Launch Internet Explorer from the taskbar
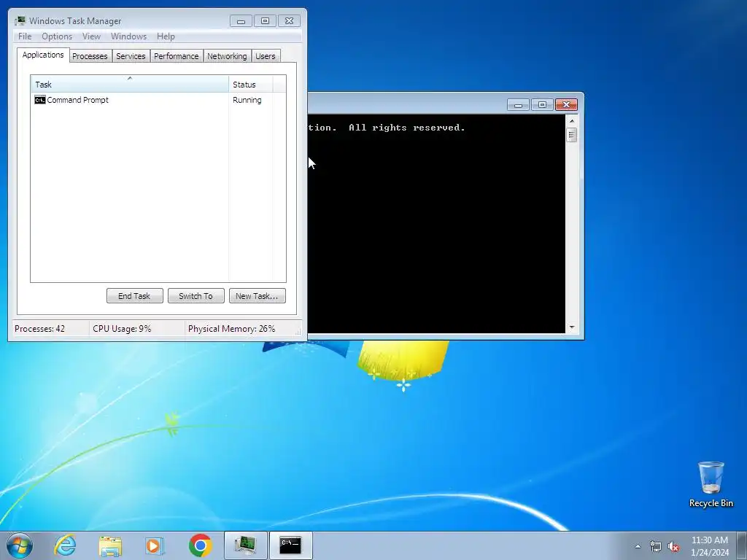The width and height of the screenshot is (747, 560). coord(65,545)
